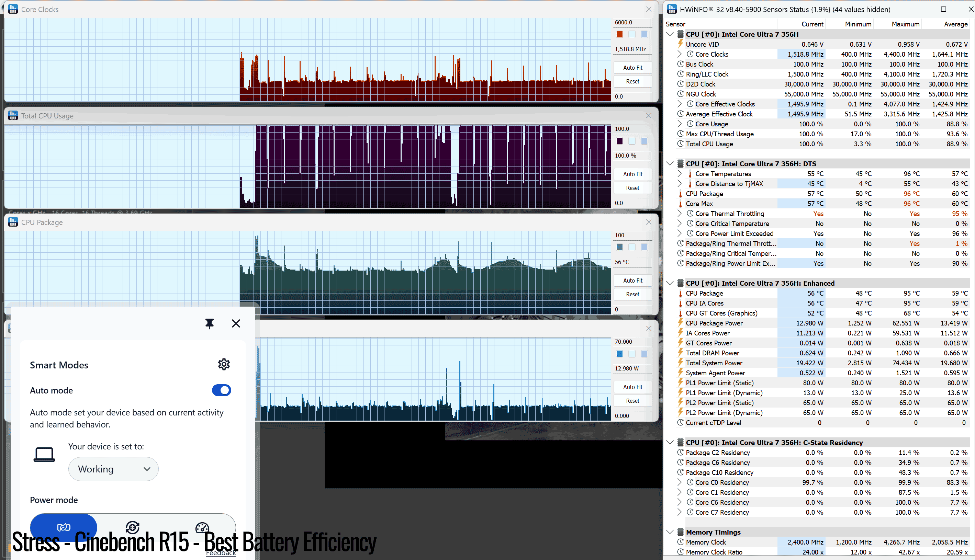
Task: Click Auto Fit in the CPU Package graph
Action: pyautogui.click(x=632, y=281)
